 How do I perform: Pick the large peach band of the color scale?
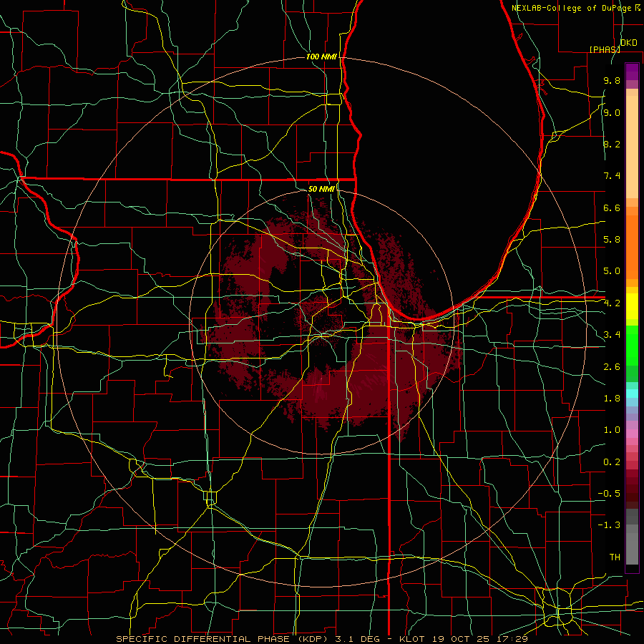coord(632,147)
